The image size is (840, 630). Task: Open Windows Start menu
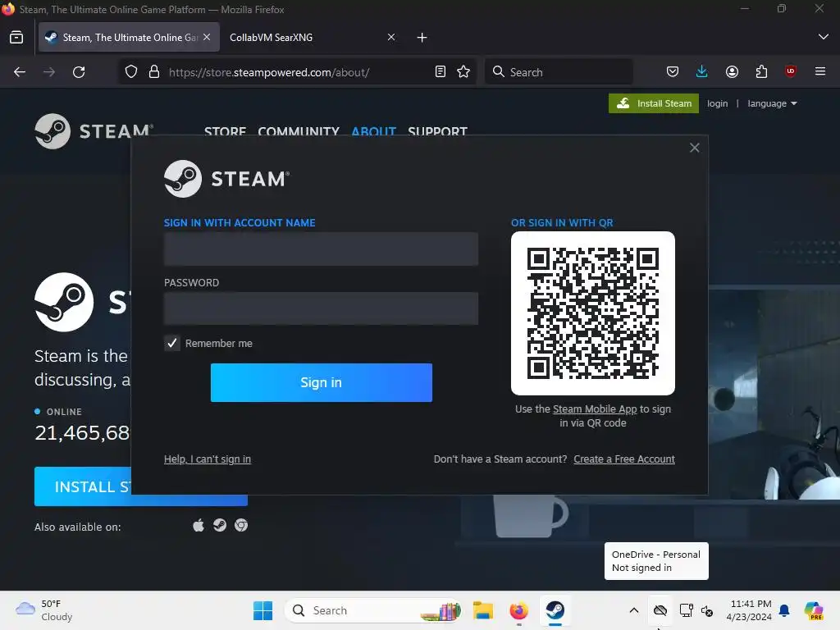tap(262, 610)
